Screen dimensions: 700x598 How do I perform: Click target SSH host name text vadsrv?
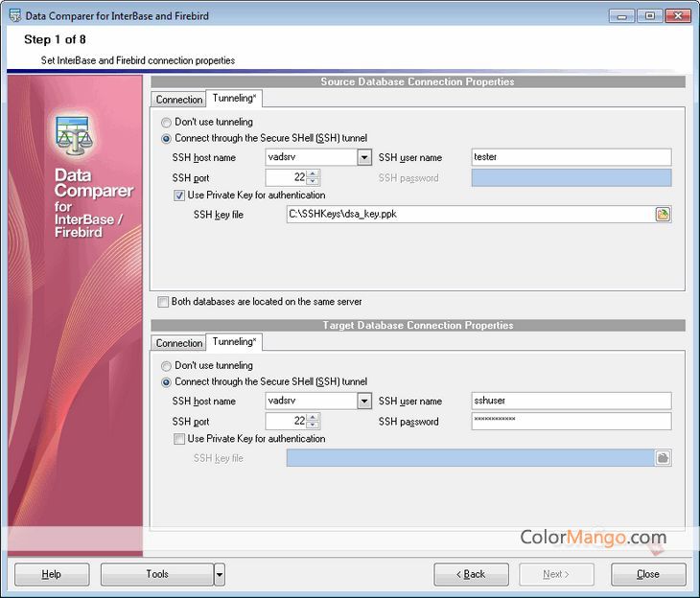coord(282,401)
